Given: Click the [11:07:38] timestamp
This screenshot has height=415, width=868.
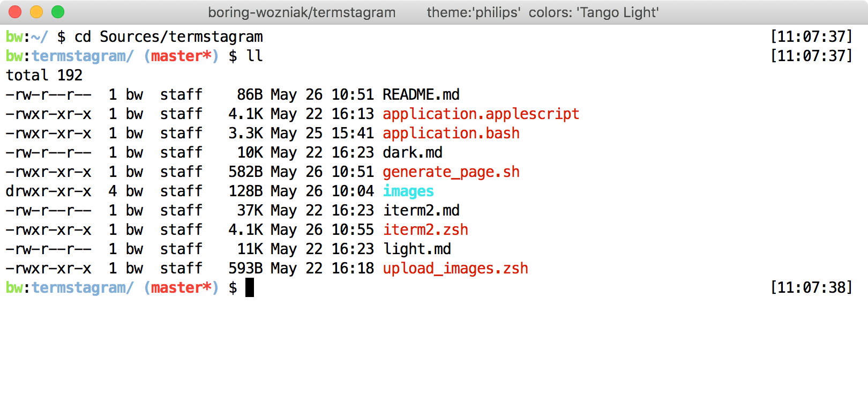Looking at the screenshot, I should (811, 288).
